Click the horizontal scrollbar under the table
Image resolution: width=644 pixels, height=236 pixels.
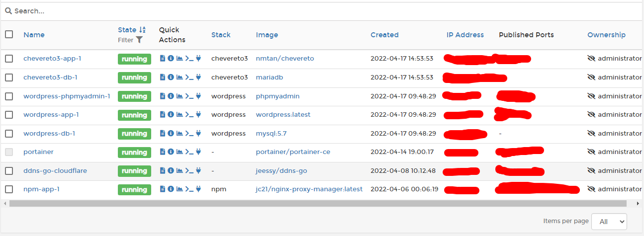(x=318, y=203)
